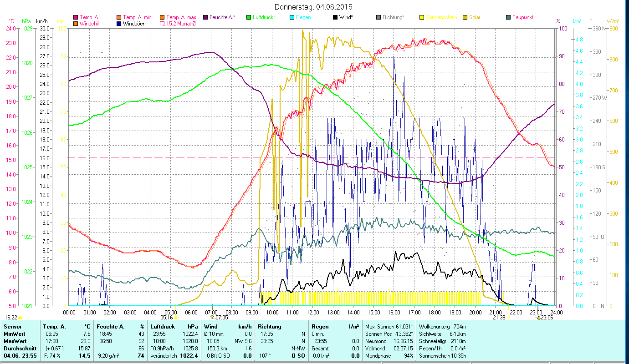This screenshot has width=629, height=364.
Task: Click the gold Solar legend marker
Action: [x=465, y=17]
